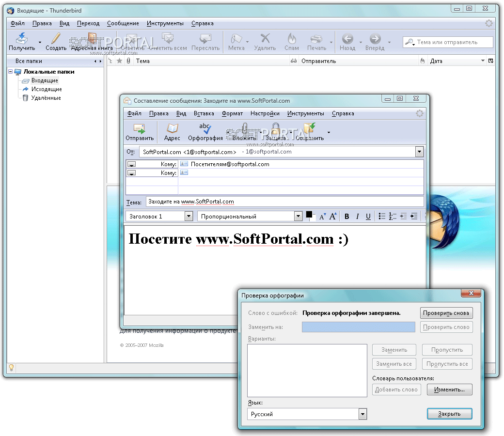Click the numbered list icon
Viewport: 504px width, 436px height.
point(393,216)
